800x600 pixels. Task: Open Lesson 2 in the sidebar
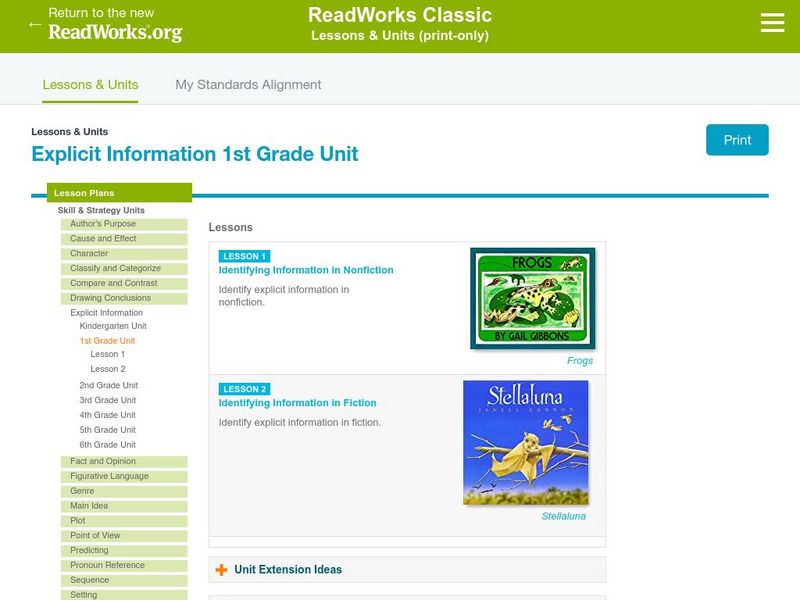click(x=108, y=369)
